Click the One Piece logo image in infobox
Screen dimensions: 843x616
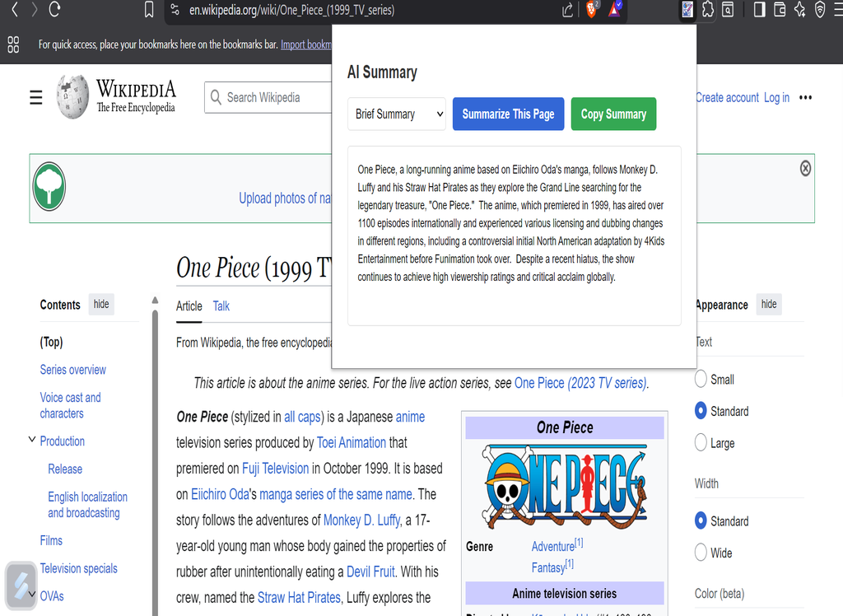click(x=565, y=487)
